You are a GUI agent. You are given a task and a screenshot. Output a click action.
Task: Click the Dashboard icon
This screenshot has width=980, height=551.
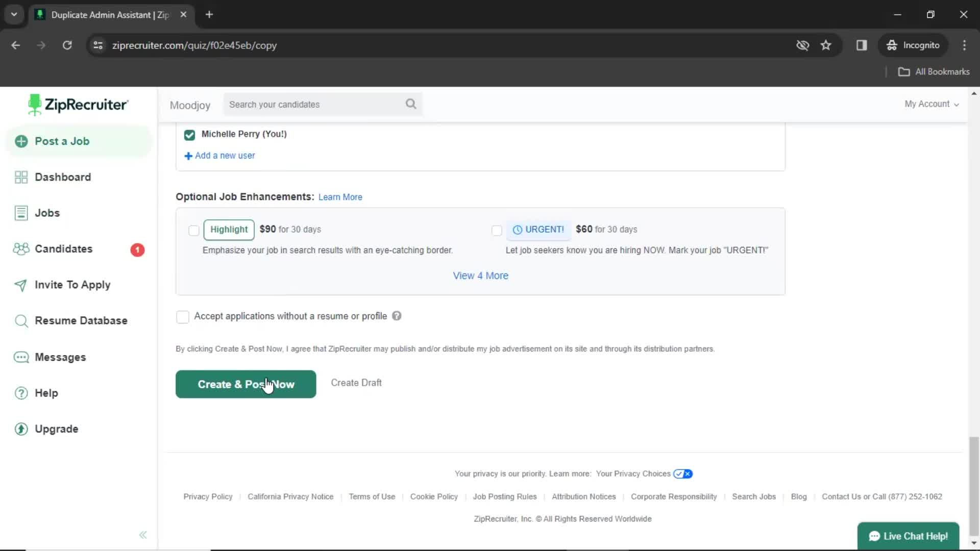coord(19,176)
